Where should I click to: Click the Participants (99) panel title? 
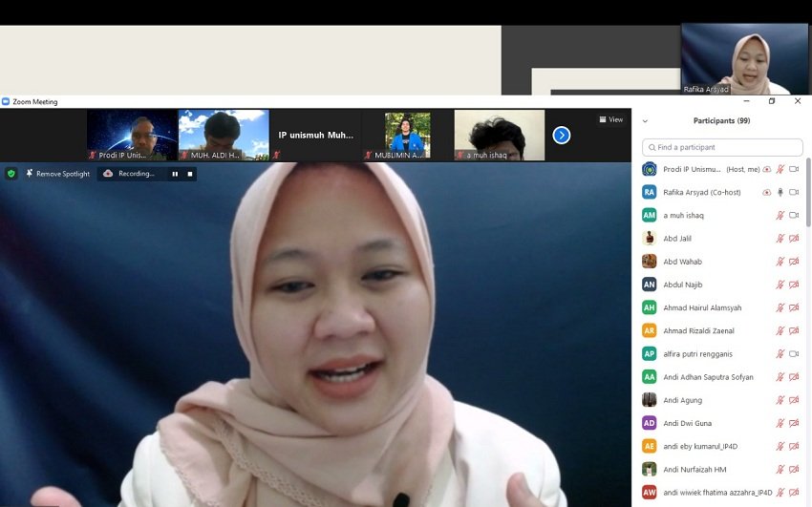click(x=722, y=120)
